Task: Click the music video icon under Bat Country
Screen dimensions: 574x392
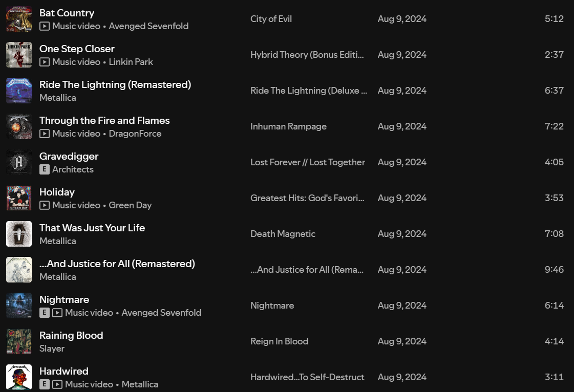Action: pyautogui.click(x=45, y=26)
